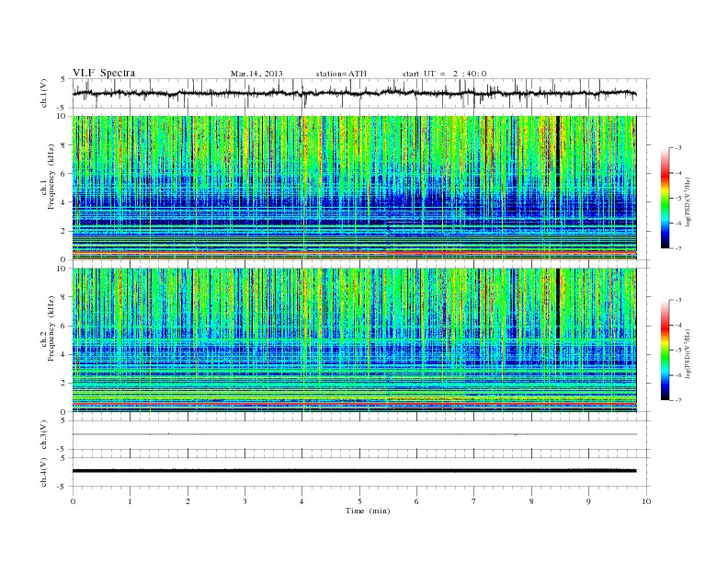Click the "-3" tick on ch.1 colorbar
The height and width of the screenshot is (563, 728).
pyautogui.click(x=678, y=148)
